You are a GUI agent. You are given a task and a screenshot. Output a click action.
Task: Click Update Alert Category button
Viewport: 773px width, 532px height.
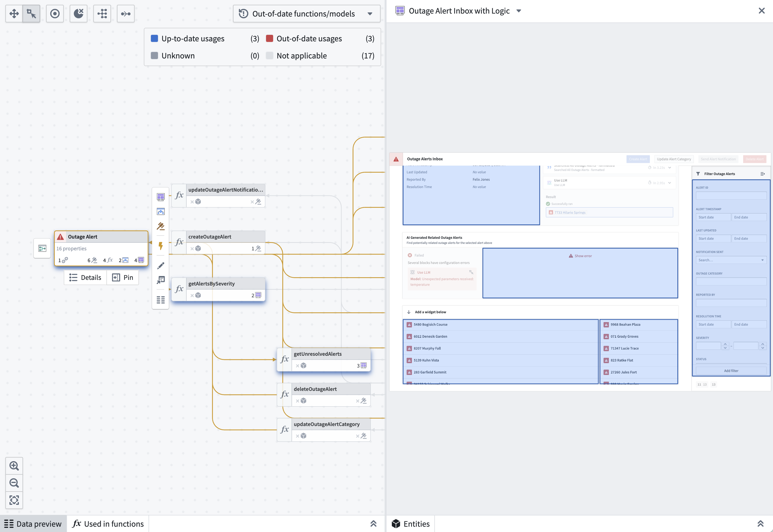(x=674, y=159)
